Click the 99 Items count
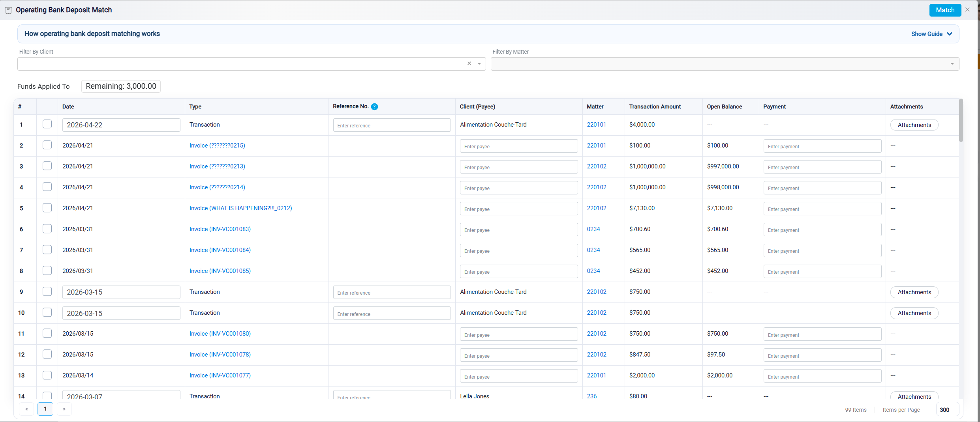 tap(856, 410)
